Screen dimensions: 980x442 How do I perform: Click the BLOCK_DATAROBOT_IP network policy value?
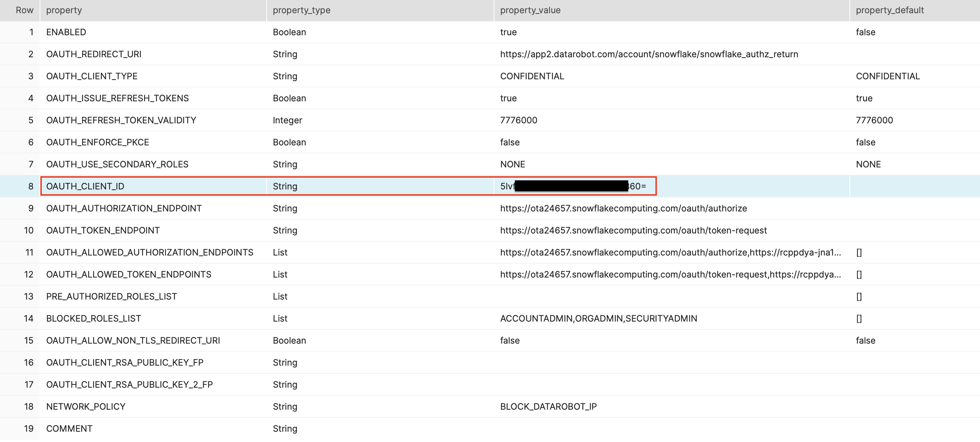[549, 406]
